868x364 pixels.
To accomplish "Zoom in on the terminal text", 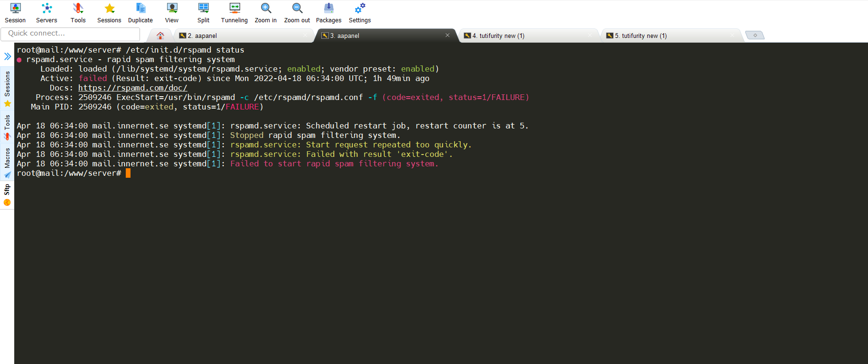I will point(266,13).
